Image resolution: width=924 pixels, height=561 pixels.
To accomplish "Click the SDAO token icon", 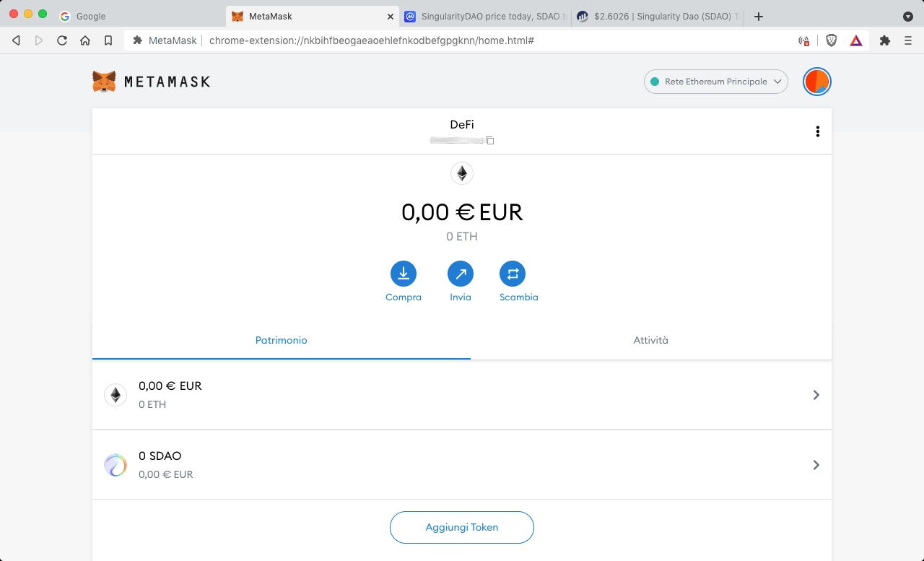I will (115, 465).
